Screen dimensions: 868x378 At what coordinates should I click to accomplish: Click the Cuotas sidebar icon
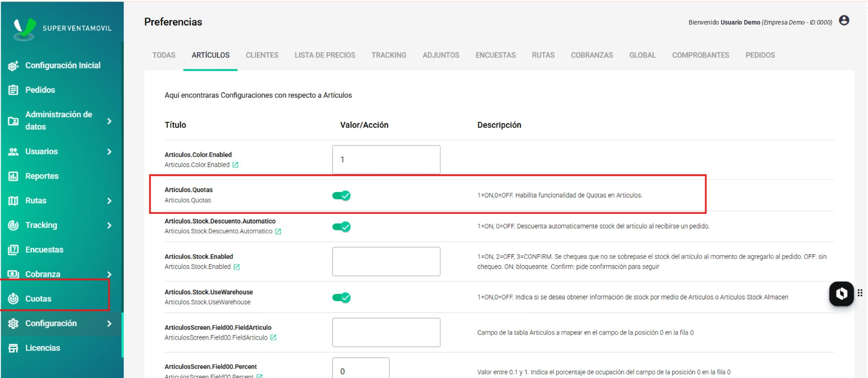coord(13,299)
